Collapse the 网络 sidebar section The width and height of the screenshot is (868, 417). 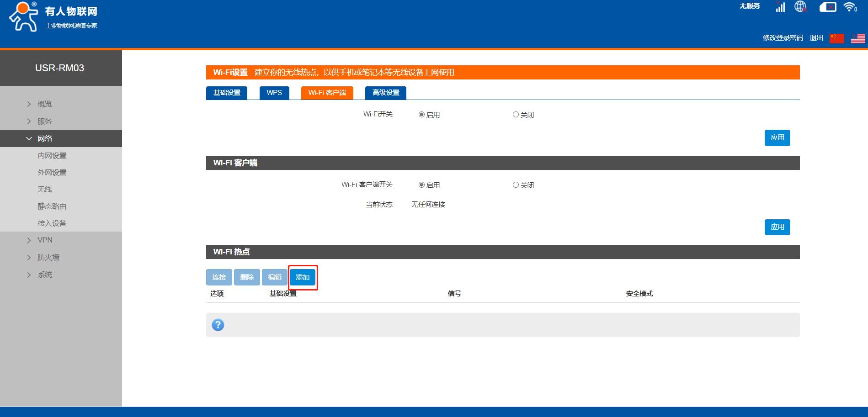click(x=45, y=138)
